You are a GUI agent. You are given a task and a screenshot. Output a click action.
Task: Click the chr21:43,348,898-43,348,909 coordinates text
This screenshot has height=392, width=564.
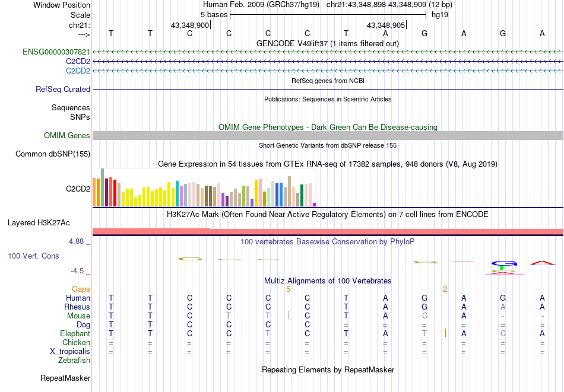pyautogui.click(x=376, y=5)
